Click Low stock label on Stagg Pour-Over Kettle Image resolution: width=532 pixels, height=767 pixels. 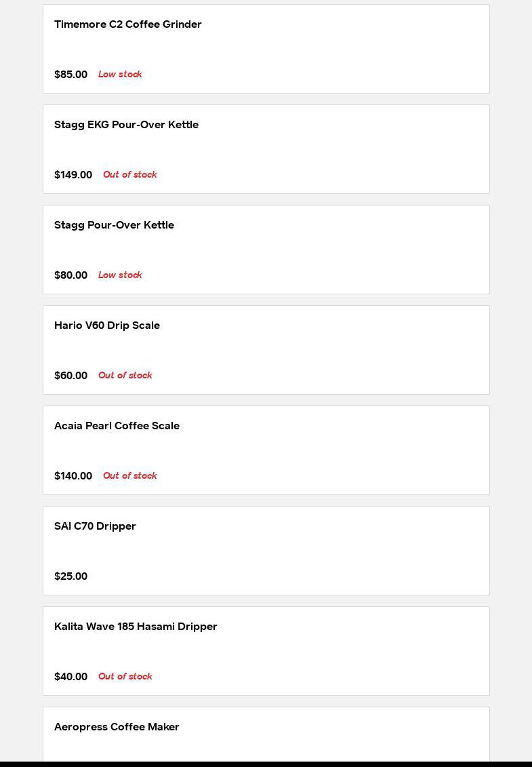pos(120,275)
